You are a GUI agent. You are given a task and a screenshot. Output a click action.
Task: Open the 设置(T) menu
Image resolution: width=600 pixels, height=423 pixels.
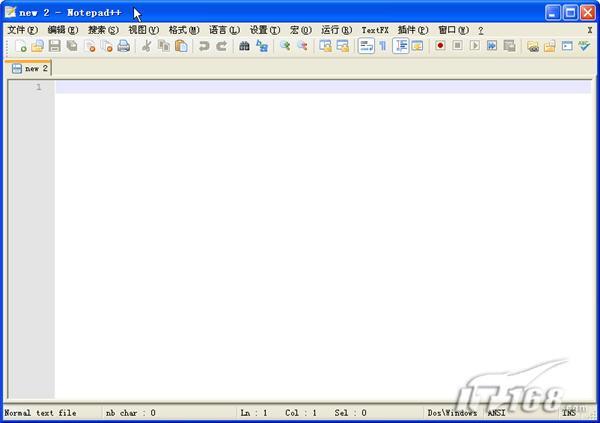[x=265, y=30]
